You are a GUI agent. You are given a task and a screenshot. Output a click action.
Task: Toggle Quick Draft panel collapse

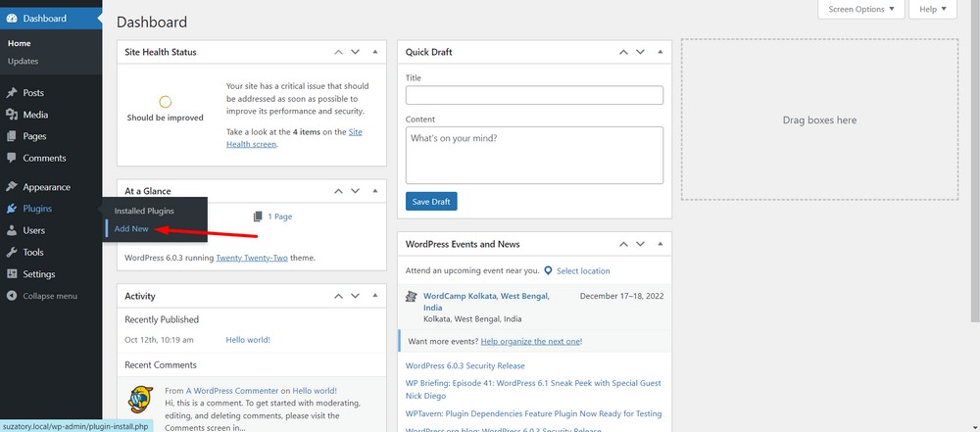[x=660, y=52]
